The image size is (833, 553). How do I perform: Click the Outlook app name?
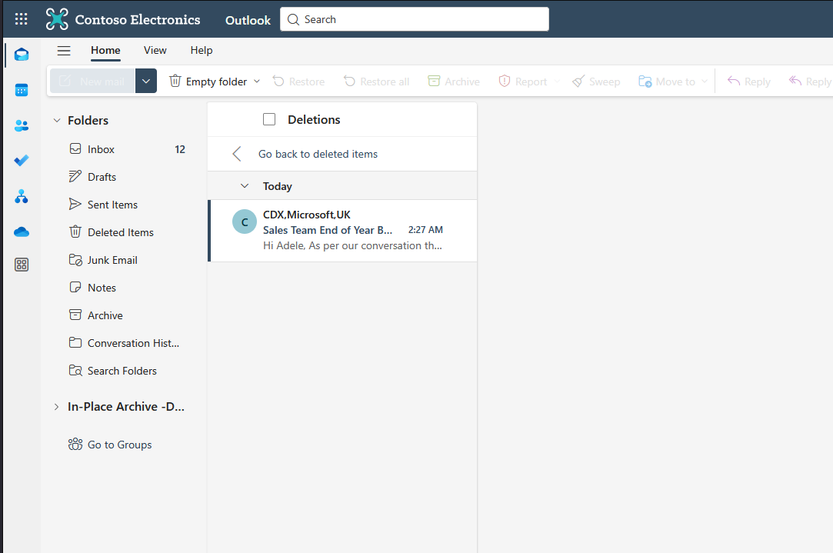(248, 20)
